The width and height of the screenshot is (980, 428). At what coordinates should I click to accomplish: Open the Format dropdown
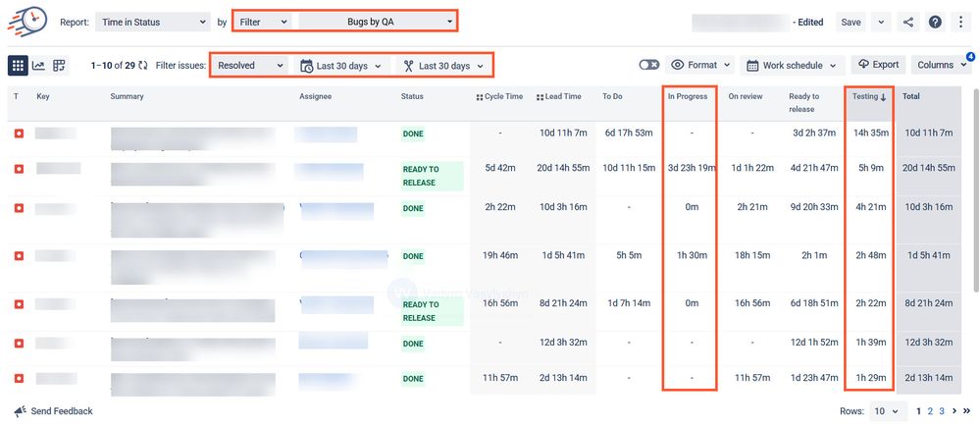(700, 65)
